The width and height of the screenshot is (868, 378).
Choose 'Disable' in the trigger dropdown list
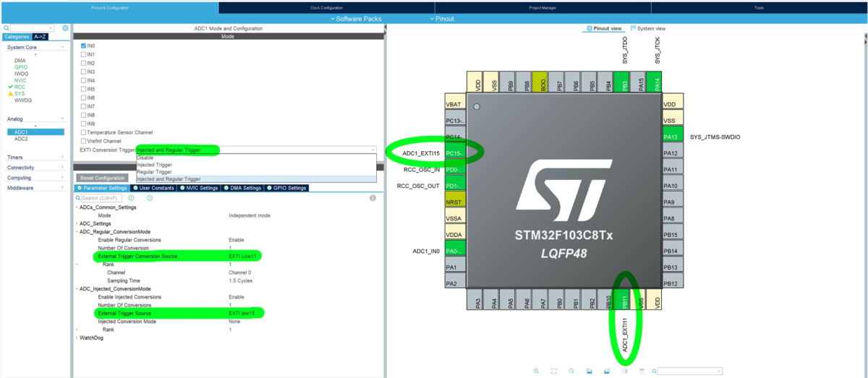coord(256,158)
